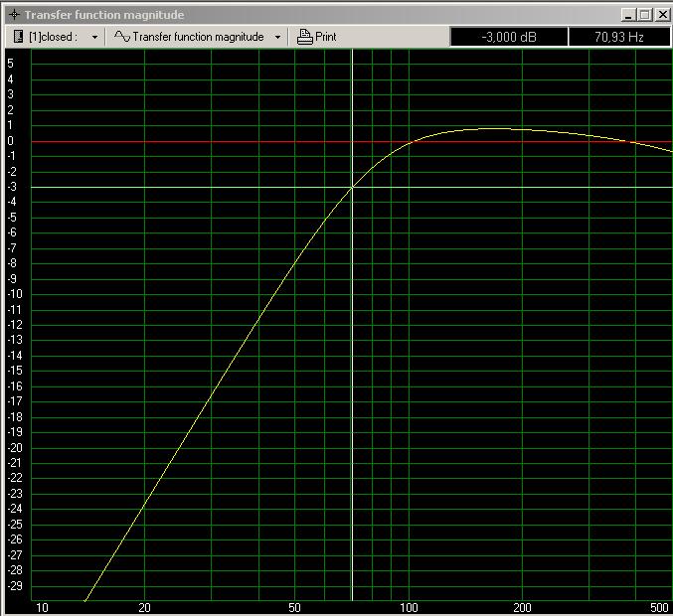
Task: Close the Transfer function magnitude window
Action: pyautogui.click(x=663, y=15)
